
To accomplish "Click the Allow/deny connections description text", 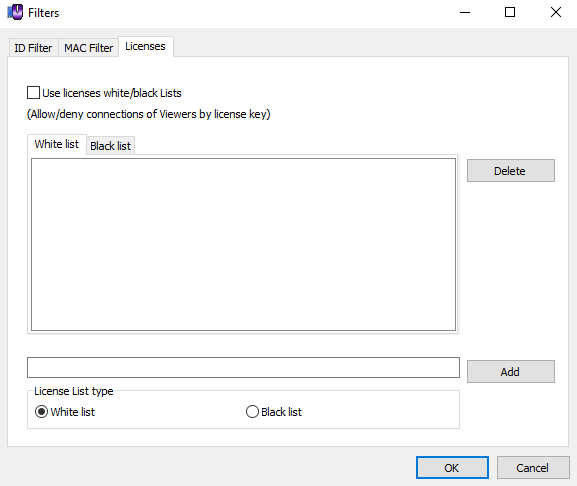I will [149, 114].
